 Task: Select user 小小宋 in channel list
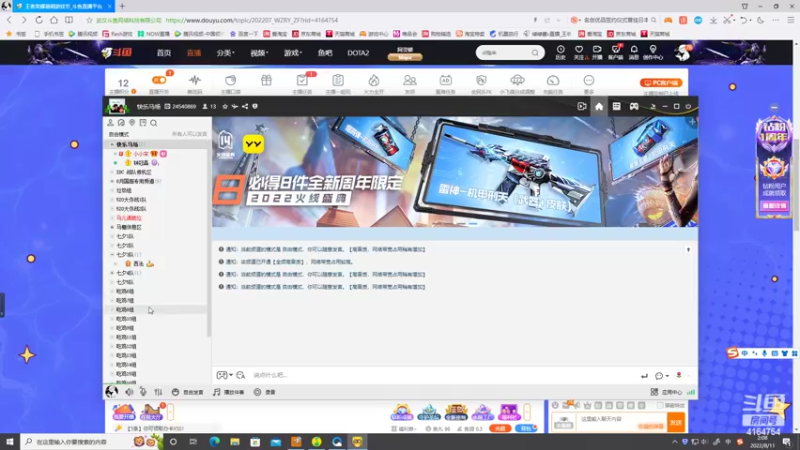pyautogui.click(x=141, y=154)
